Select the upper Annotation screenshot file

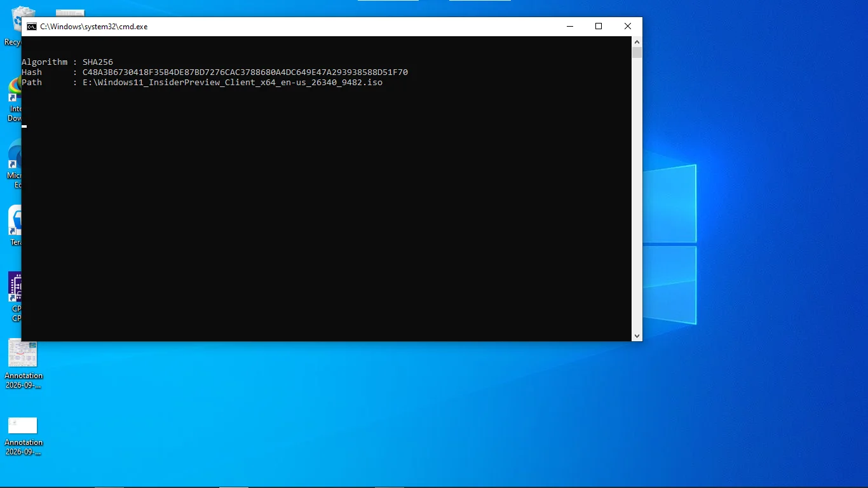coord(23,363)
